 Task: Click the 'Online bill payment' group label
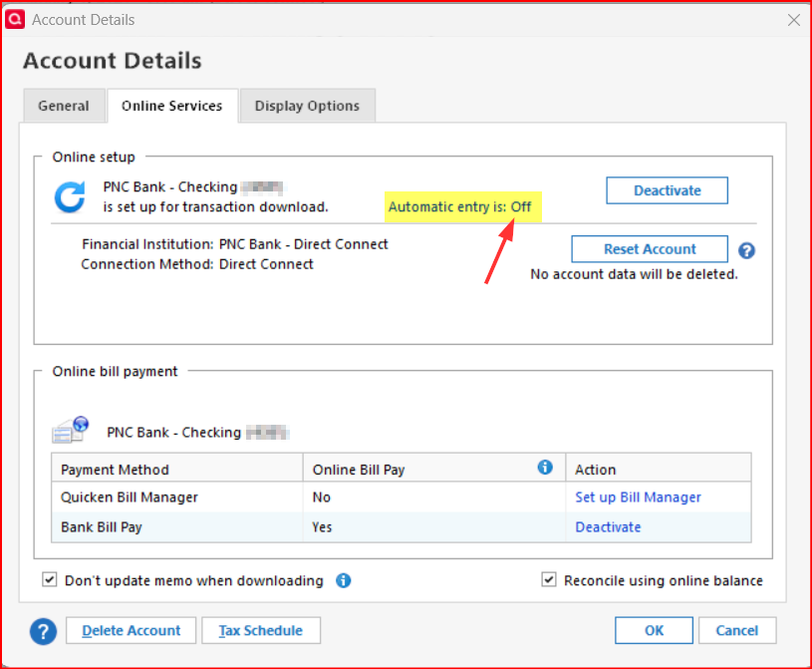[115, 372]
